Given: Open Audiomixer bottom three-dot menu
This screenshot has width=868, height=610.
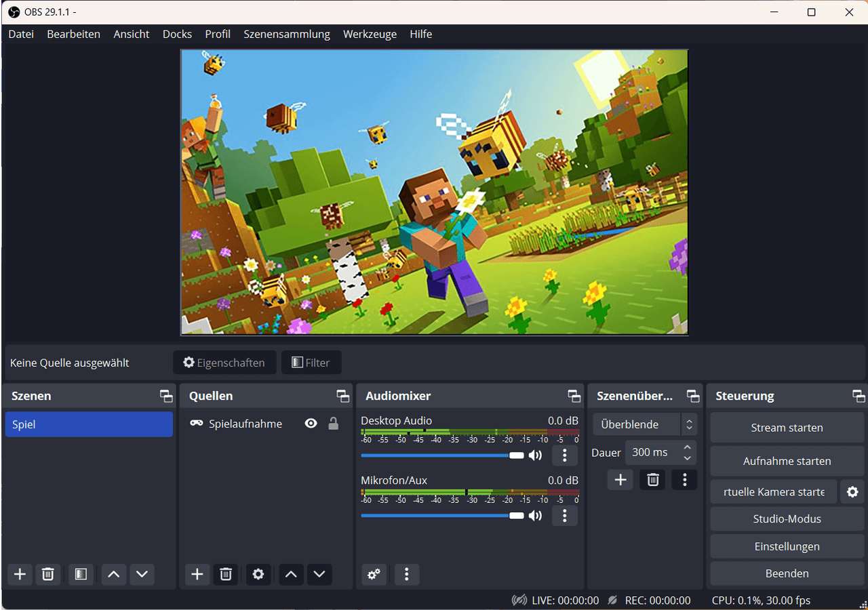Looking at the screenshot, I should click(x=407, y=574).
